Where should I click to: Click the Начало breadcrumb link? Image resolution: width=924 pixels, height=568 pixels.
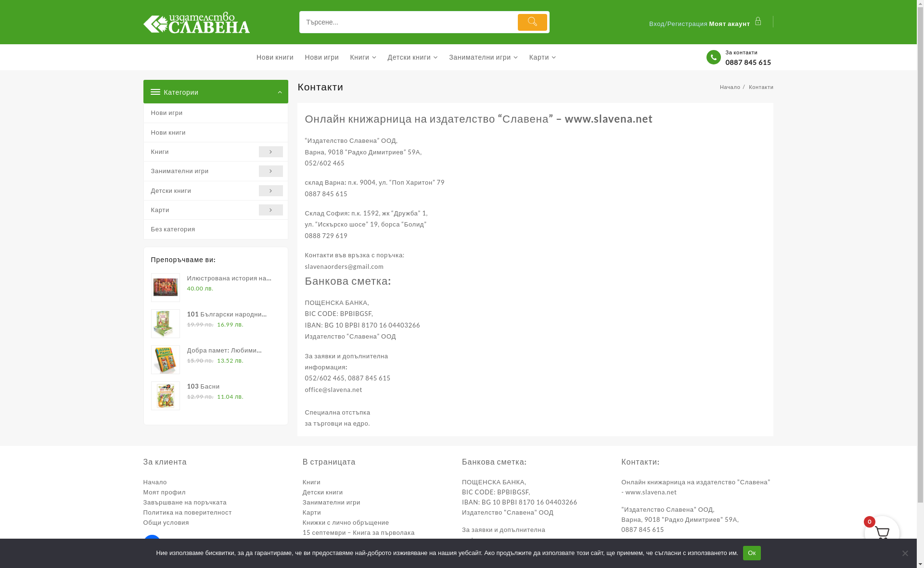730,87
